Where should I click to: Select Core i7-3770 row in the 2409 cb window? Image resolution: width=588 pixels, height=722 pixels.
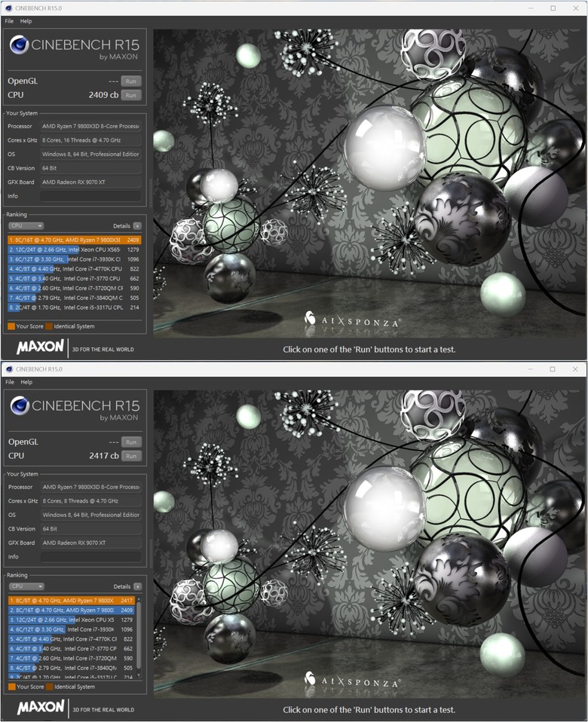coord(74,279)
